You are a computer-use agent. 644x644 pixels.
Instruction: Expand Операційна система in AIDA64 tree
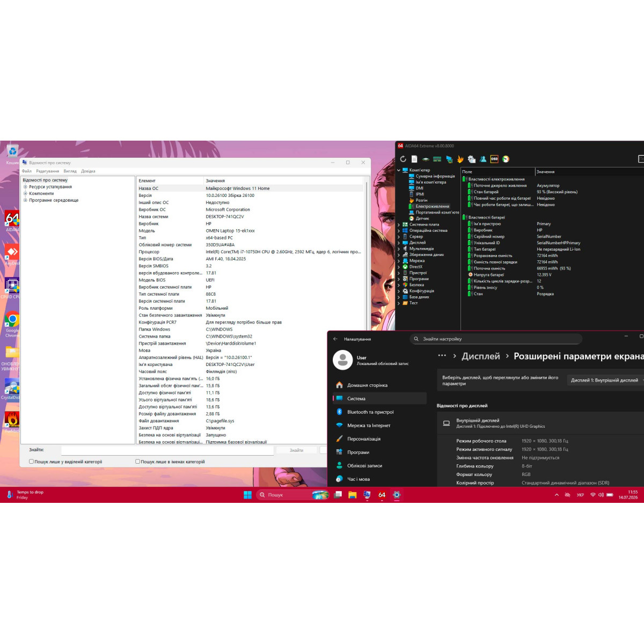tap(399, 230)
